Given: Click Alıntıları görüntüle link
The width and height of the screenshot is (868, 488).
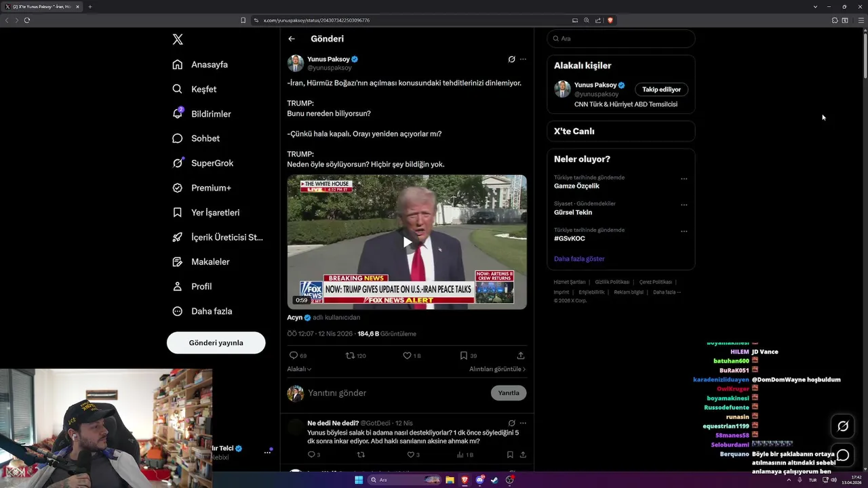Looking at the screenshot, I should [497, 369].
